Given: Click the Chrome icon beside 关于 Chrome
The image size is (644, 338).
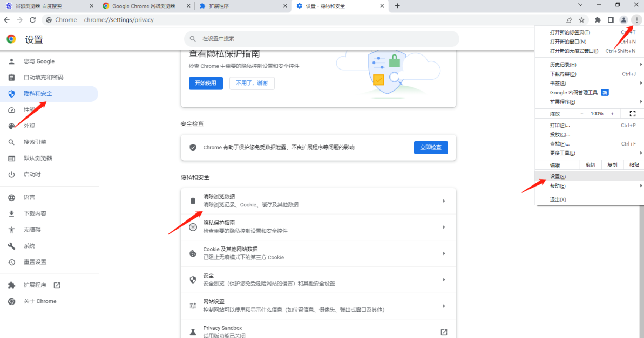Looking at the screenshot, I should [x=11, y=301].
